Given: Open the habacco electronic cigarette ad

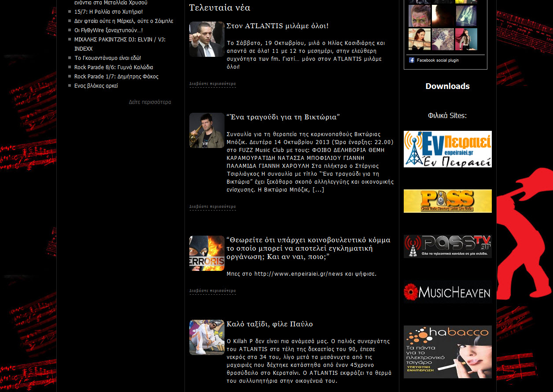Looking at the screenshot, I should click(447, 351).
